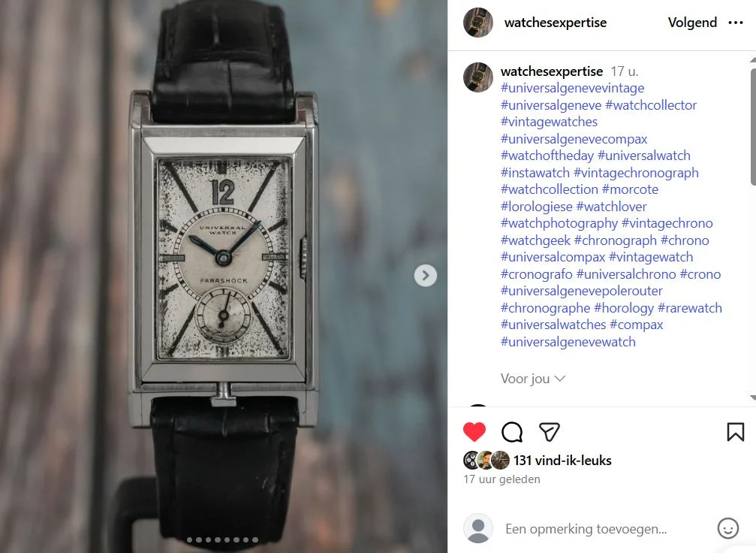The width and height of the screenshot is (756, 553).
Task: Unlike the post with the red heart
Action: pos(474,432)
